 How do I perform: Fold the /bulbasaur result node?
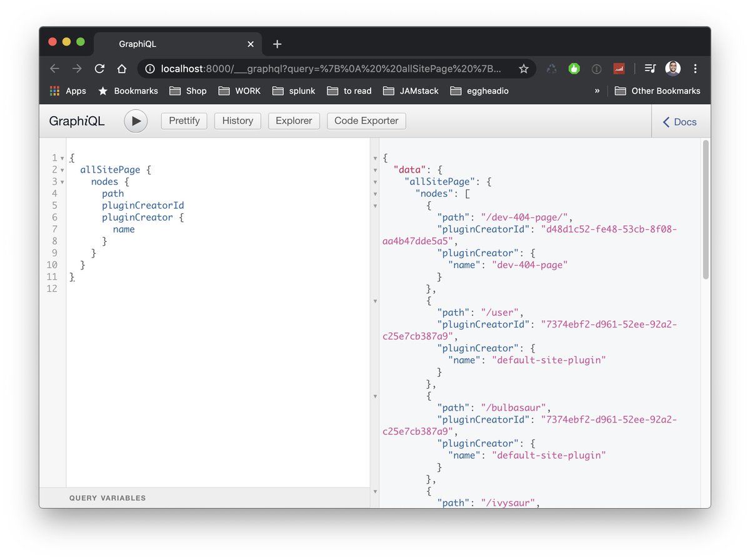(375, 396)
